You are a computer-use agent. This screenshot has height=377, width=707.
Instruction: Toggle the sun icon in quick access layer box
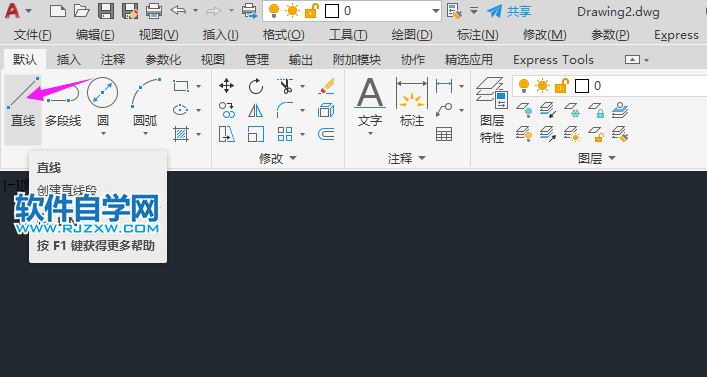292,11
